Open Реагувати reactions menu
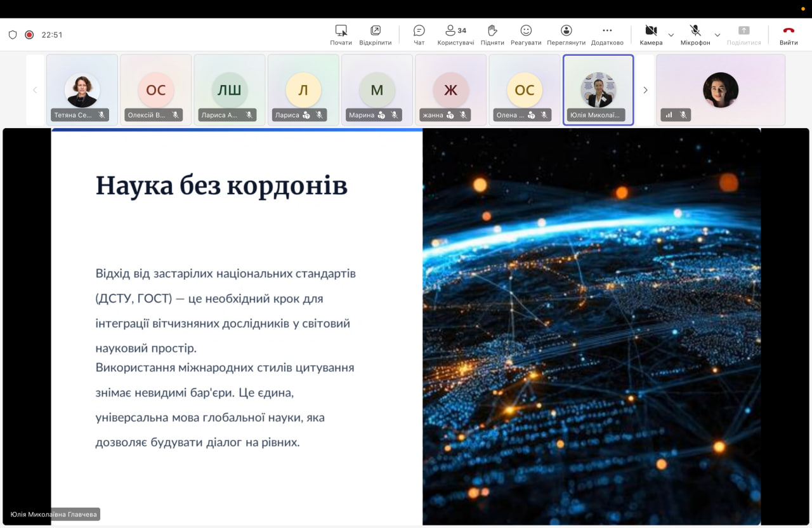 click(x=526, y=34)
